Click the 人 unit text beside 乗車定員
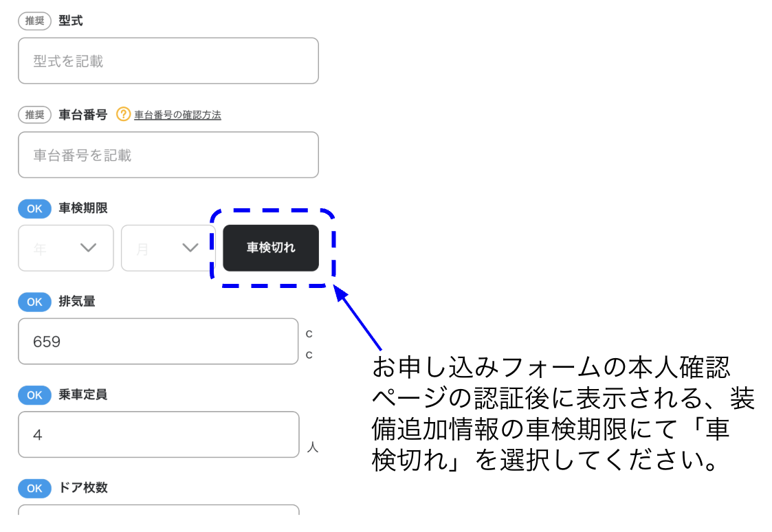The width and height of the screenshot is (772, 532). tap(313, 447)
